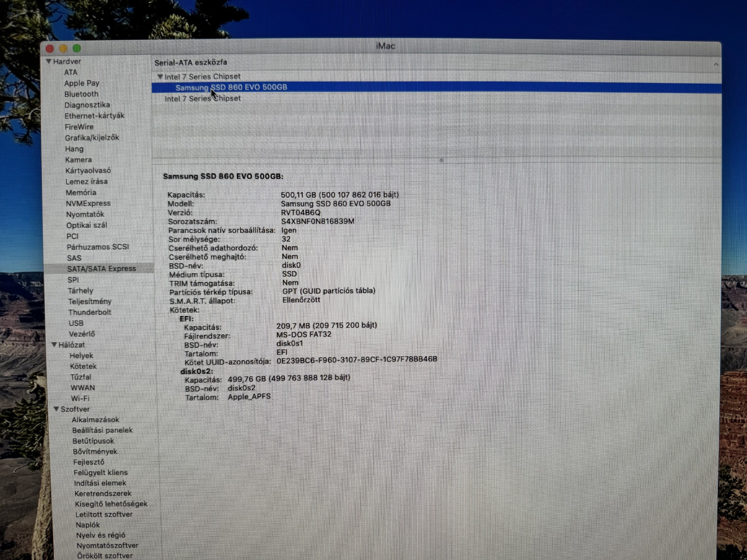Click serial number S4XBNF0N816839M

318,222
